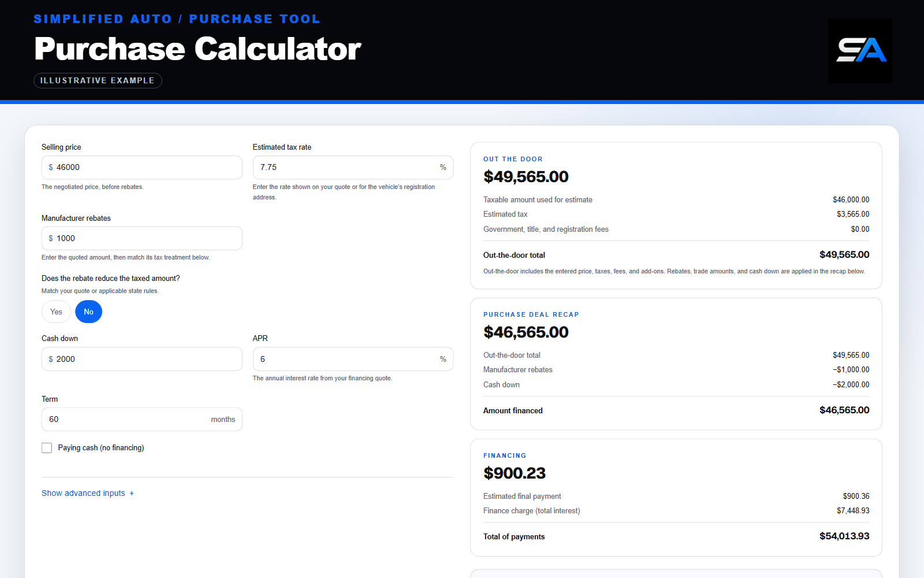This screenshot has width=924, height=578.
Task: Click the plus icon beside Show advanced inputs
Action: point(132,494)
